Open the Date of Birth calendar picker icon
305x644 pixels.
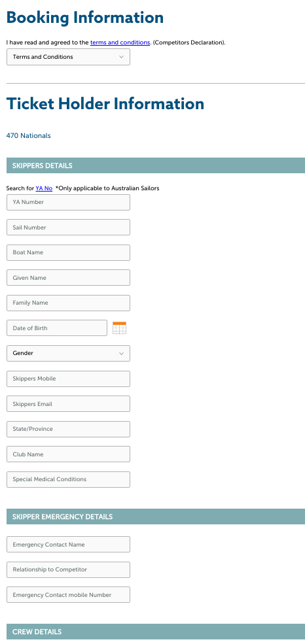(x=119, y=328)
